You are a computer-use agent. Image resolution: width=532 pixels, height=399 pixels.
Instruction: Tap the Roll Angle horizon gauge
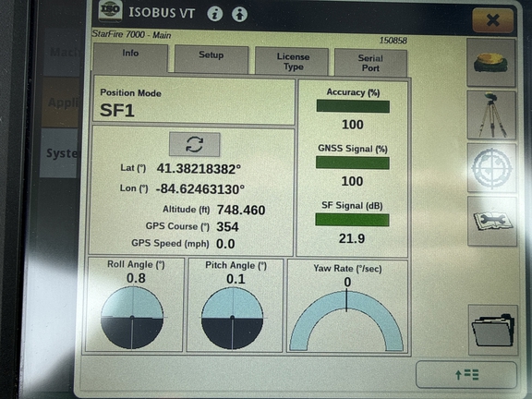(132, 318)
